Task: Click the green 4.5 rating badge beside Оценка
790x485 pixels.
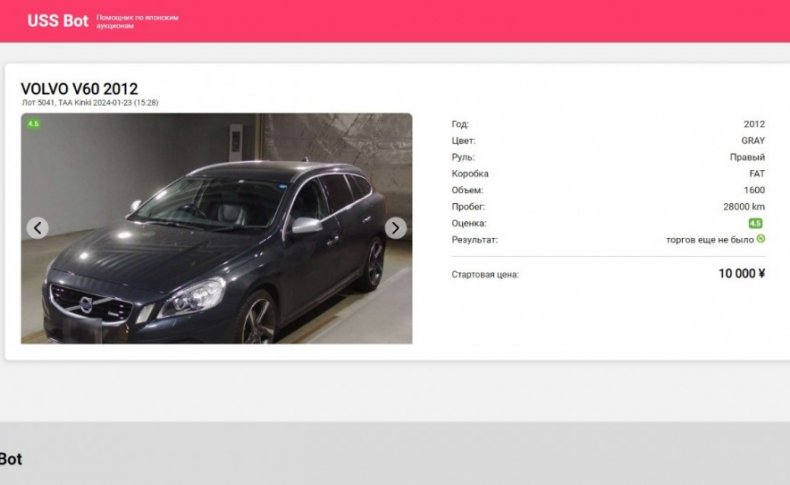Action: coord(755,223)
